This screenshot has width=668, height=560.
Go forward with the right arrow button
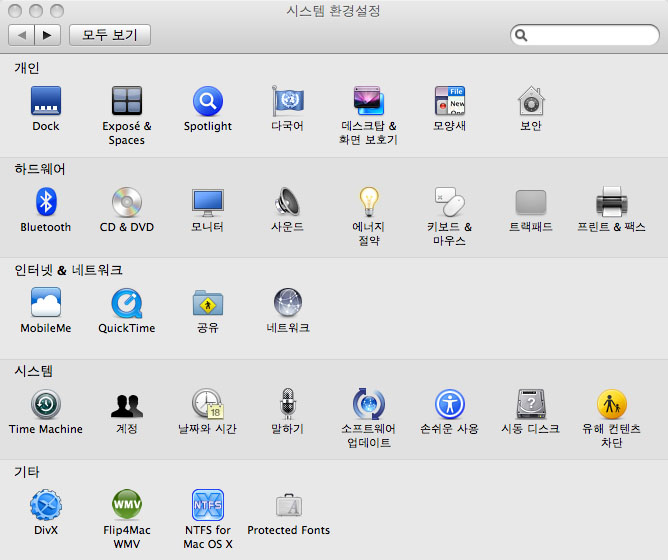coord(48,35)
